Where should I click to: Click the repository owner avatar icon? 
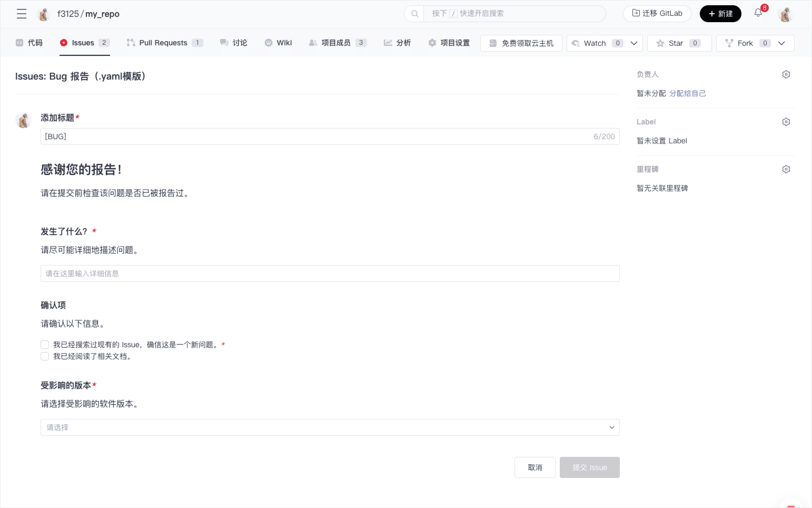[44, 14]
